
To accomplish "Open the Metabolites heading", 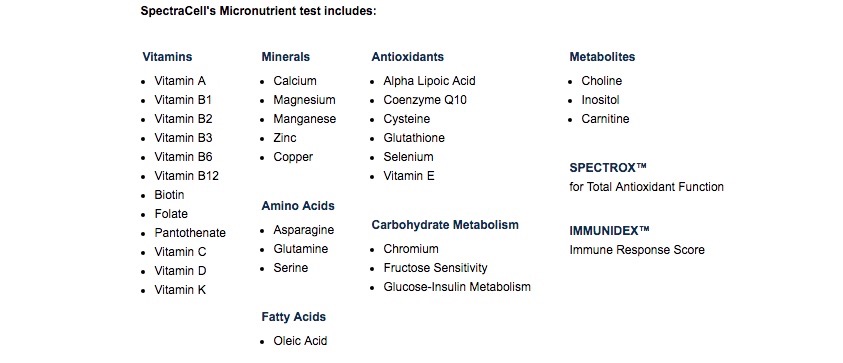I will (602, 56).
